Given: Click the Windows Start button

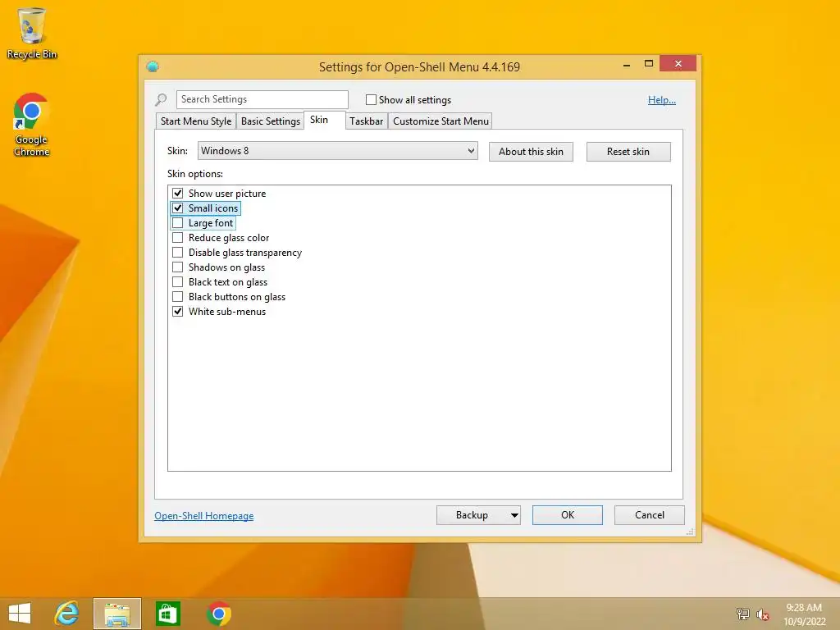Looking at the screenshot, I should [20, 614].
